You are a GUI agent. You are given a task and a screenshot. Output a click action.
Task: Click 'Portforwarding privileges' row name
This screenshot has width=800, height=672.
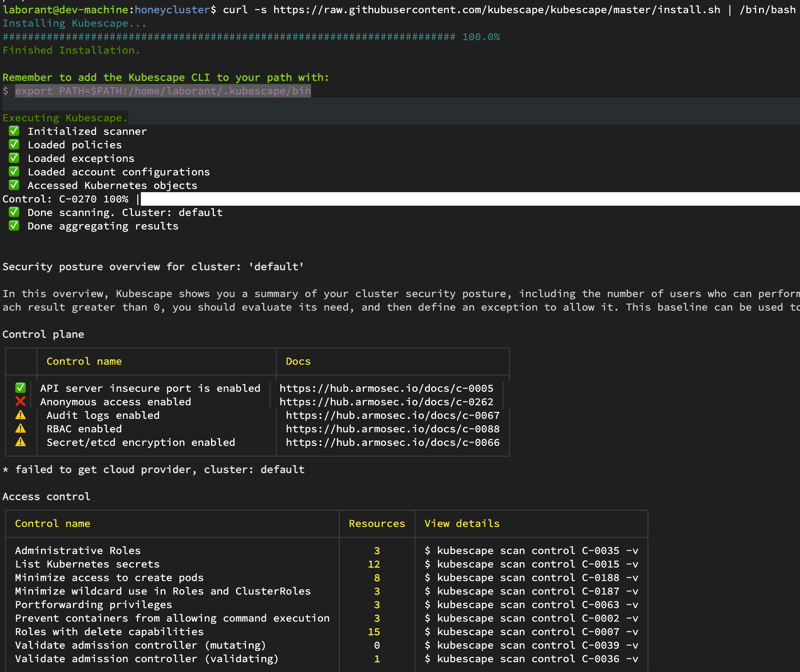[93, 604]
